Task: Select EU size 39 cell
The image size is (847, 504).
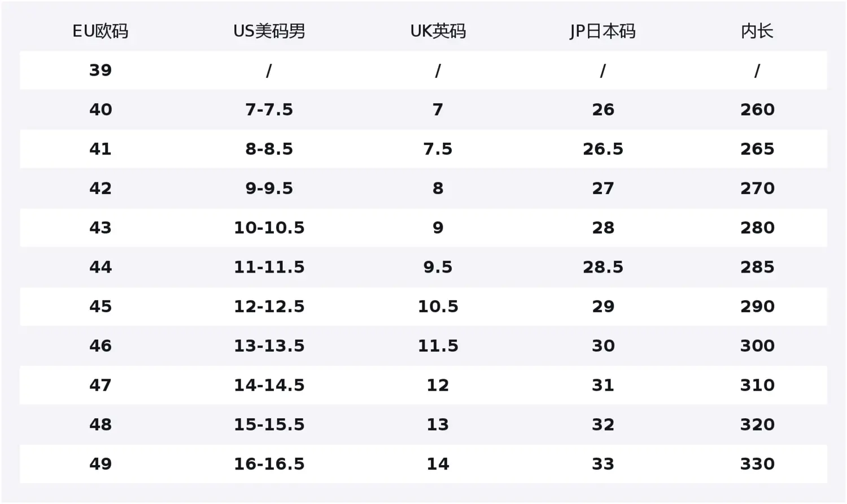Action: (101, 71)
